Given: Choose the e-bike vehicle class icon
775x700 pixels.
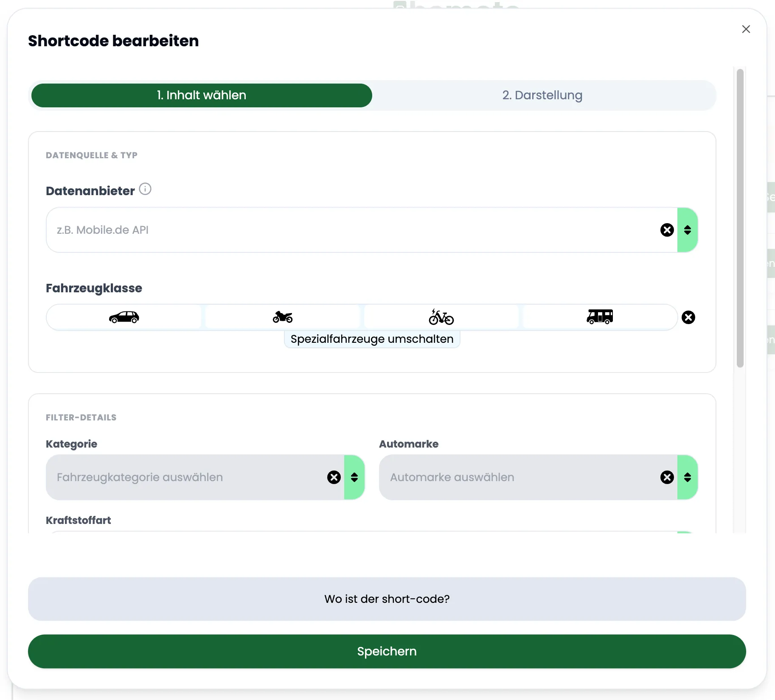Looking at the screenshot, I should [x=441, y=317].
